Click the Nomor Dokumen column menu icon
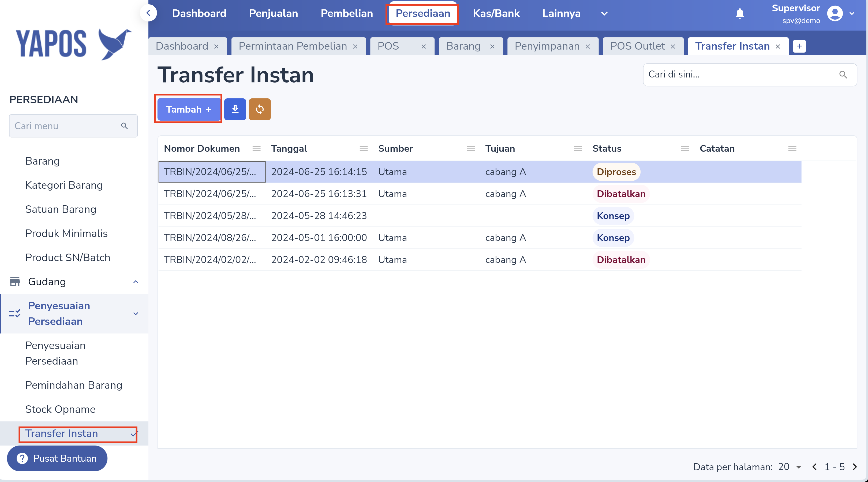868x482 pixels. (x=256, y=148)
